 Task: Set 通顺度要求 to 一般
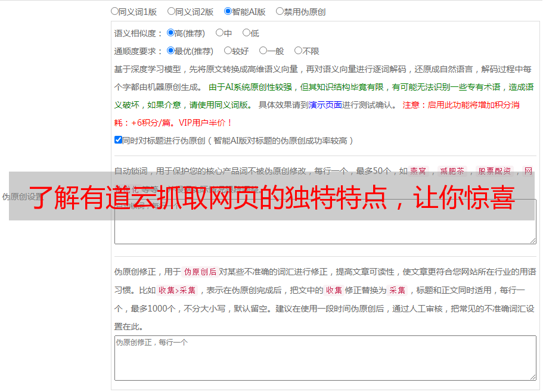(x=263, y=51)
